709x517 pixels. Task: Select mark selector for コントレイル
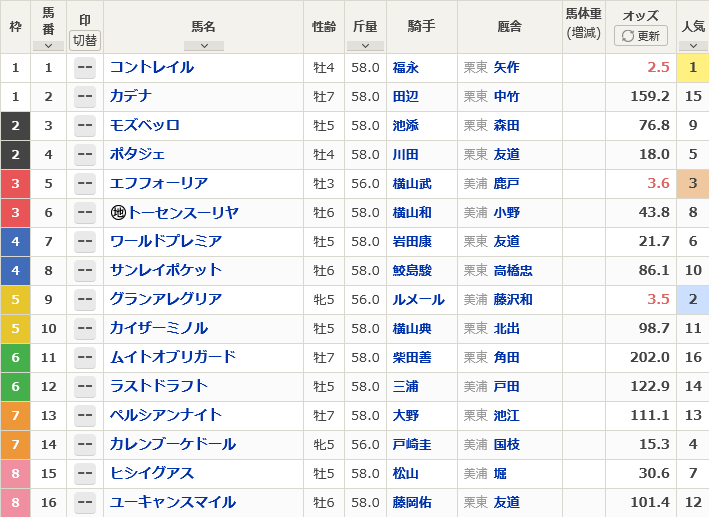85,68
